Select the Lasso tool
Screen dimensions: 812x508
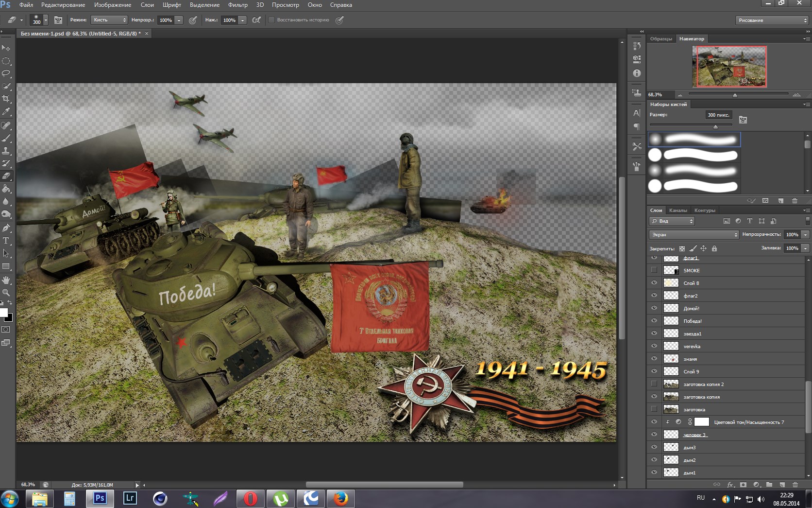click(x=6, y=73)
